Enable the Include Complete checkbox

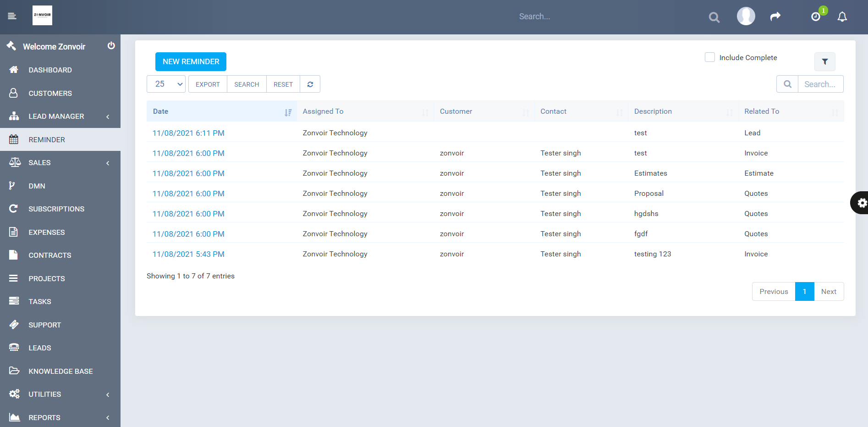pos(709,57)
